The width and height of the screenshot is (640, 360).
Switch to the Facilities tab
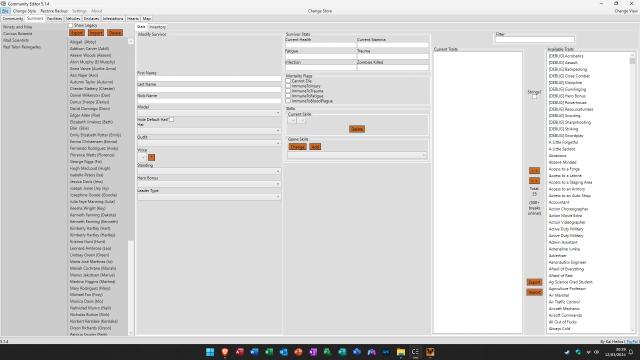point(54,18)
